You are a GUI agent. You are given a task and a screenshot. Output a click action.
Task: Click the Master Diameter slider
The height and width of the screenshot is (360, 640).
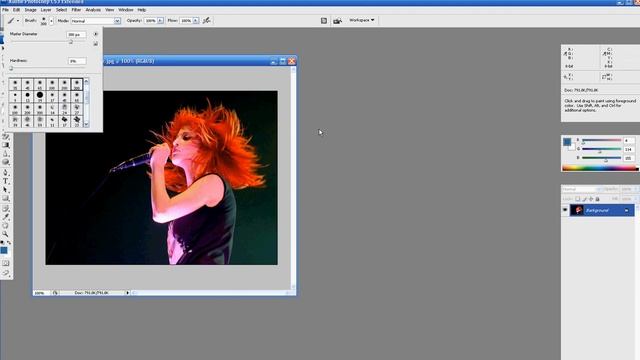pos(49,42)
